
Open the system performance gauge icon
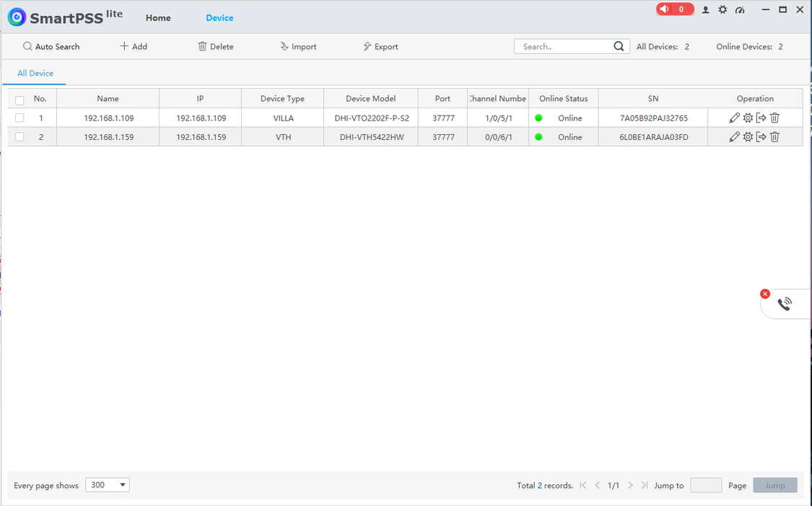(x=740, y=10)
